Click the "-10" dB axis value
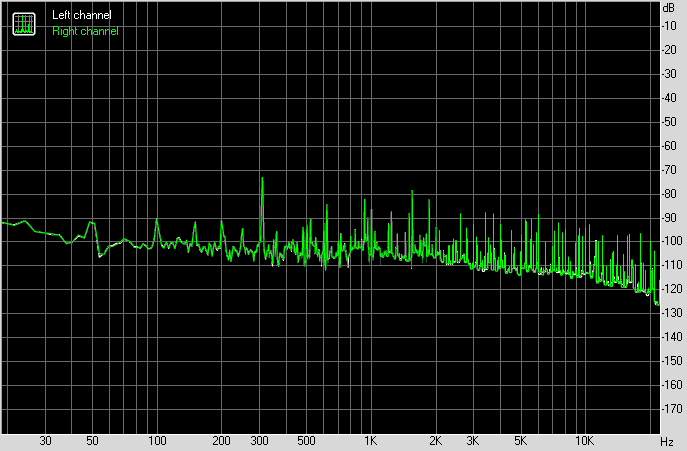Viewport: 687px width, 451px height. pyautogui.click(x=669, y=26)
